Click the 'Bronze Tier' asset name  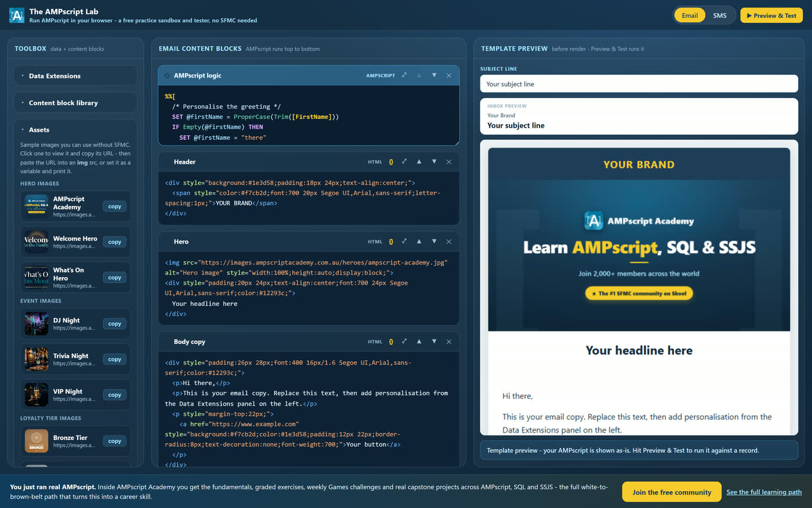[70, 438]
